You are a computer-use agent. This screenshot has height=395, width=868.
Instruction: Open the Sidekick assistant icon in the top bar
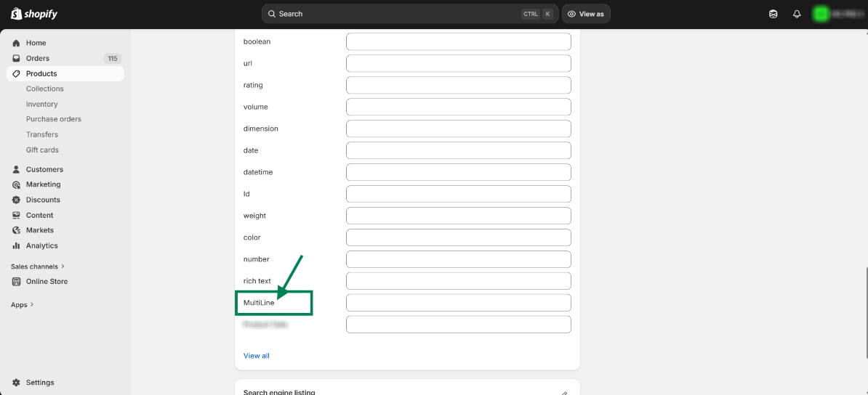pos(773,14)
